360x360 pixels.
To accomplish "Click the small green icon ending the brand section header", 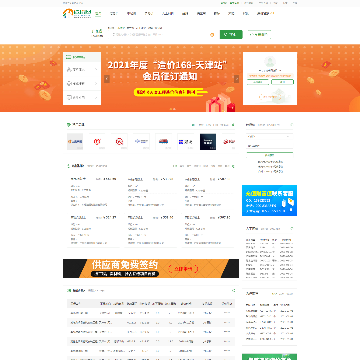I will 232,125.
